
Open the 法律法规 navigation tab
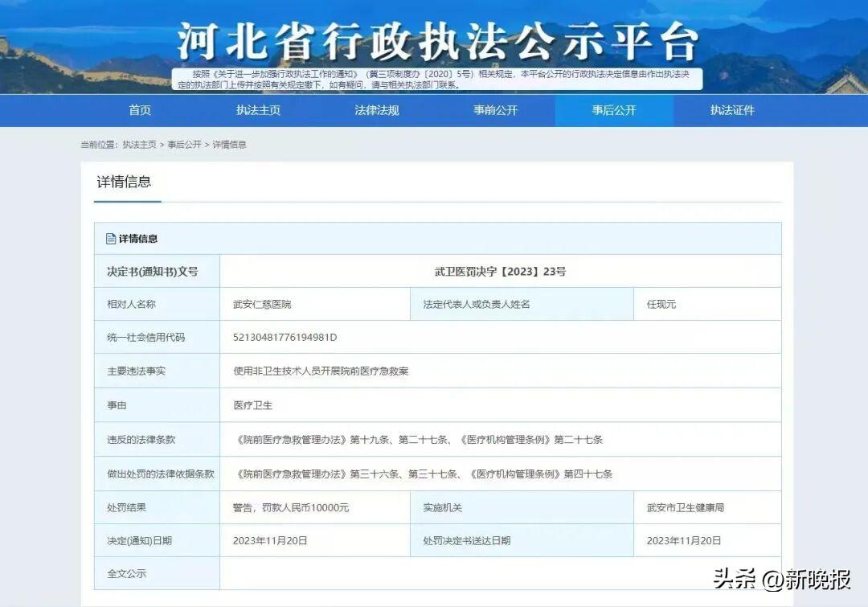(377, 110)
